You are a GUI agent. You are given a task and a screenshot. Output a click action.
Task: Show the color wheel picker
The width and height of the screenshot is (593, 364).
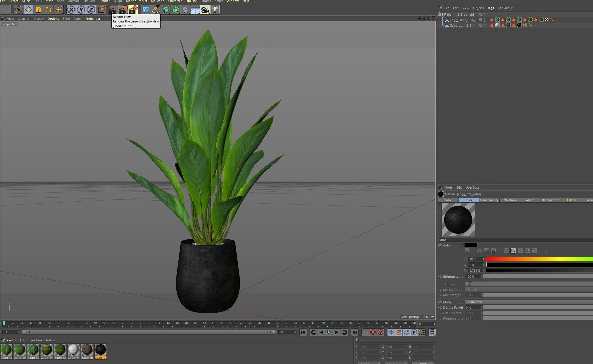click(x=479, y=251)
